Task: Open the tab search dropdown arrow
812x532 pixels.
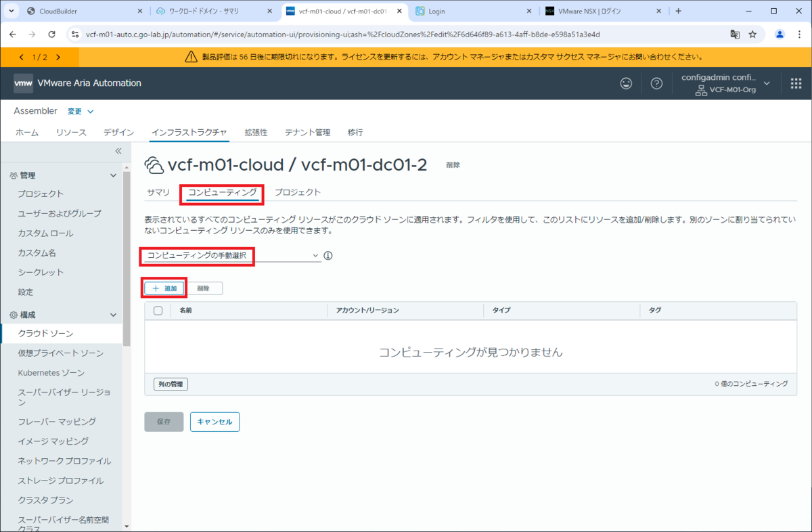Action: [12, 11]
